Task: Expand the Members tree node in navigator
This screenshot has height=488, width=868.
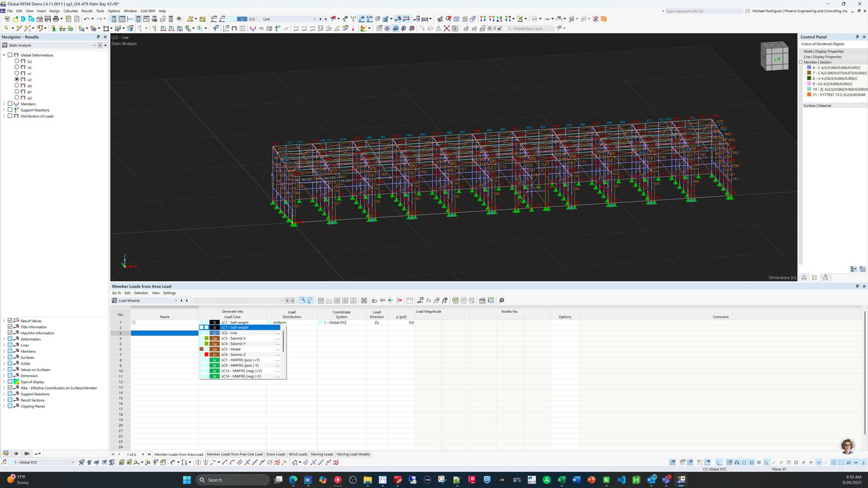Action: point(4,104)
